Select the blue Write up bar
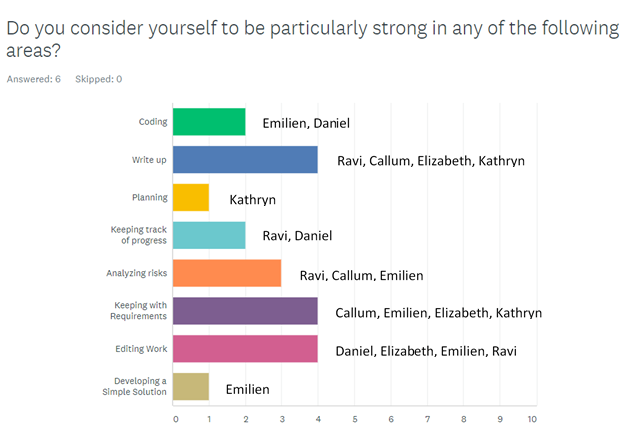Viewport: 640px width, 447px height. 245,160
